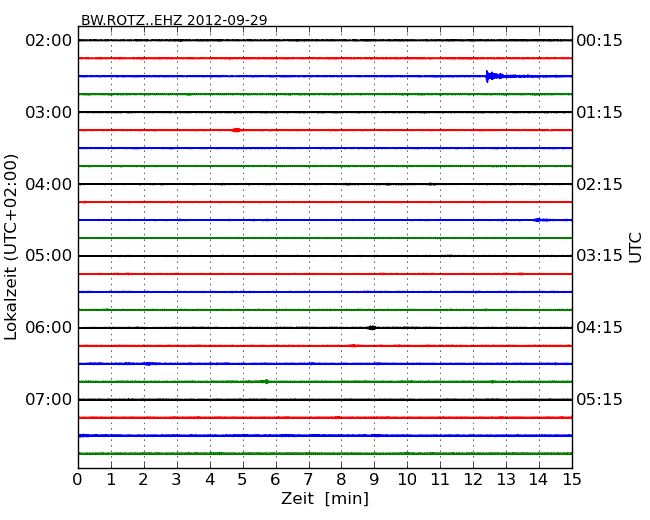
Task: Click the plot title BW.ROTZ..EHZ 2012-09-29
Action: (174, 20)
